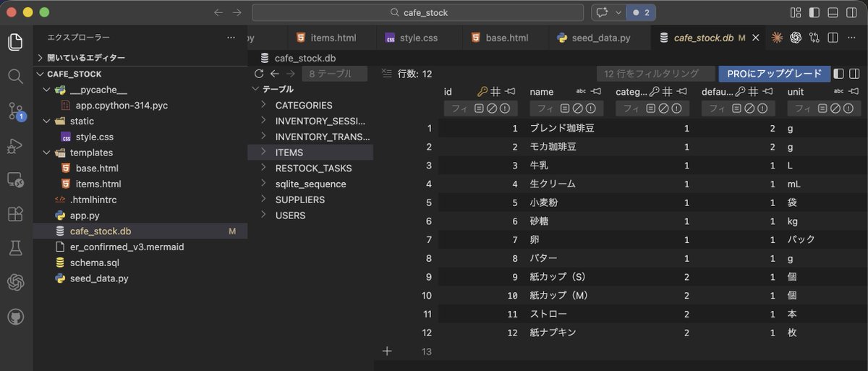The image size is (868, 371).
Task: Open the Explorer view in activity bar
Action: (x=15, y=42)
